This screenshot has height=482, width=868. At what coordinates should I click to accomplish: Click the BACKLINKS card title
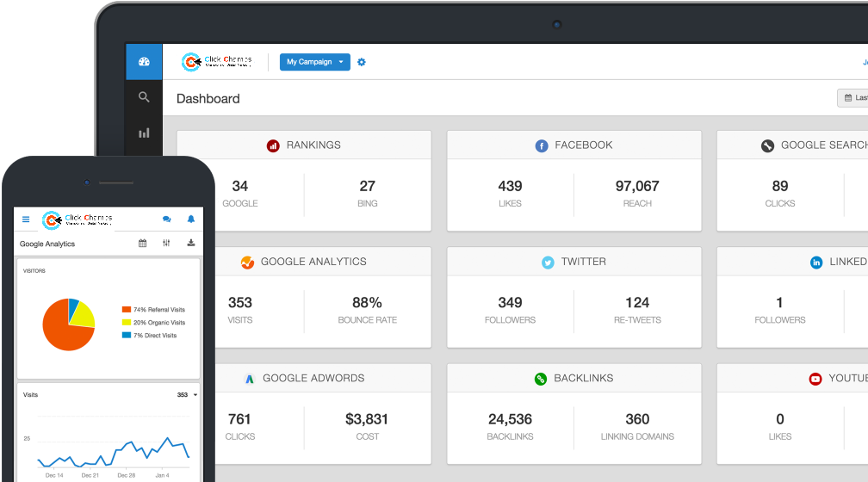click(584, 379)
